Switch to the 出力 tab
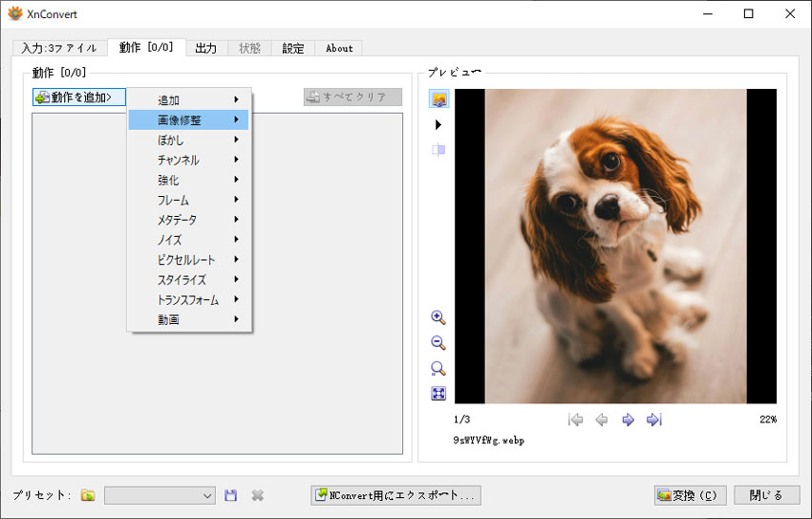 point(206,48)
